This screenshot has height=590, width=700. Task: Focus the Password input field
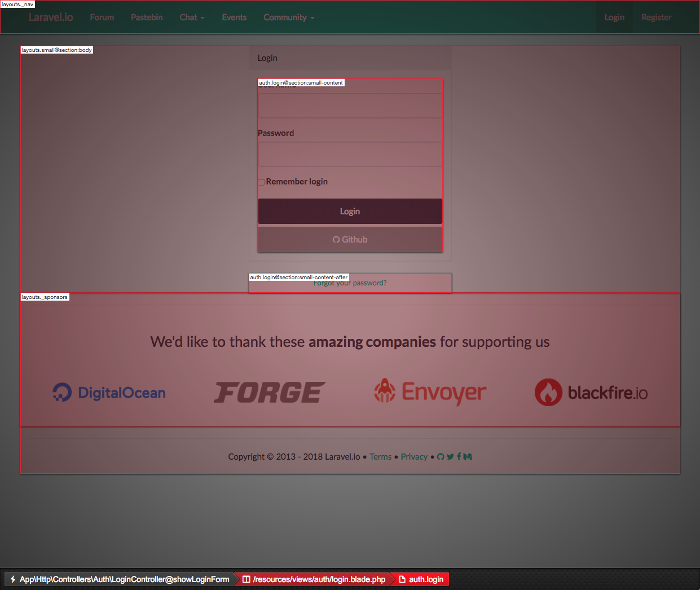pyautogui.click(x=350, y=155)
